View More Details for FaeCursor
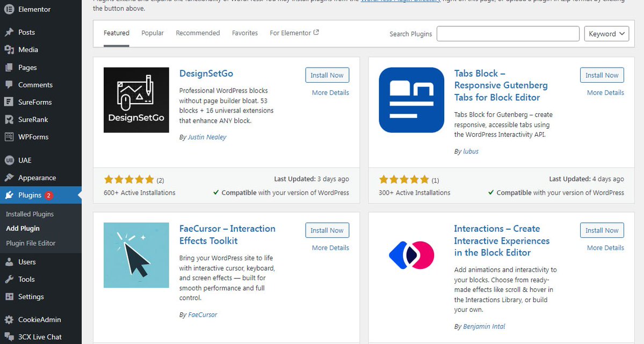The width and height of the screenshot is (644, 344). (x=330, y=248)
